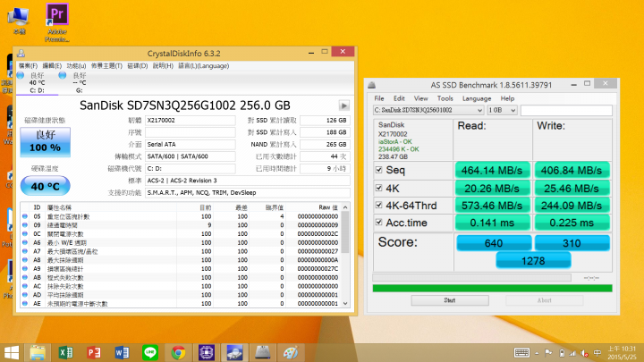Open Language menu in AS SSD Benchmark
This screenshot has width=644, height=362.
(477, 98)
